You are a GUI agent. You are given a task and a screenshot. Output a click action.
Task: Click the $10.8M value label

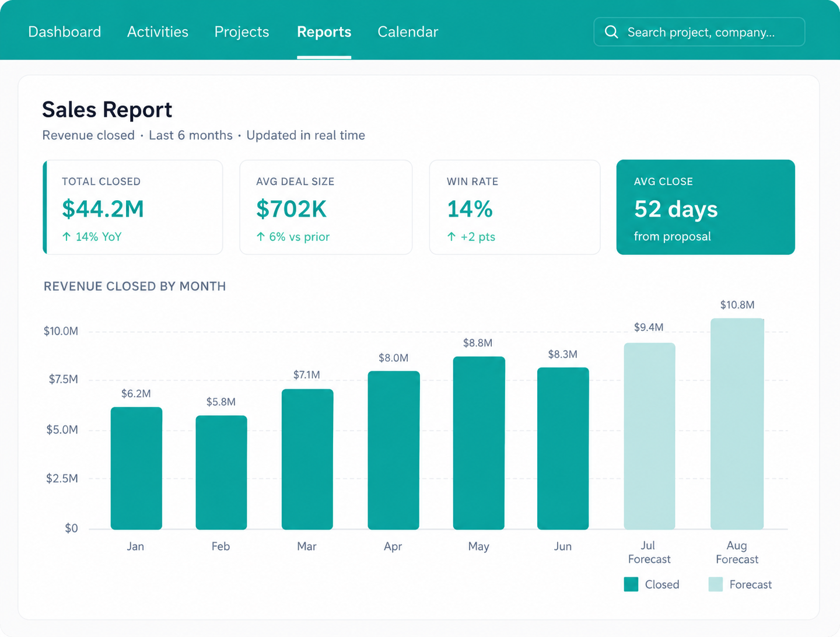[737, 304]
